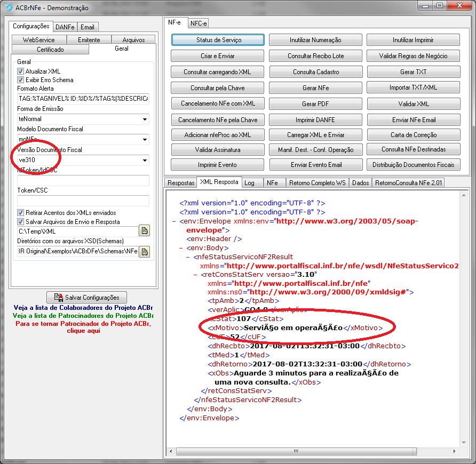Toggle Atualizar XML checkbox
The image size is (476, 464).
tap(20, 71)
